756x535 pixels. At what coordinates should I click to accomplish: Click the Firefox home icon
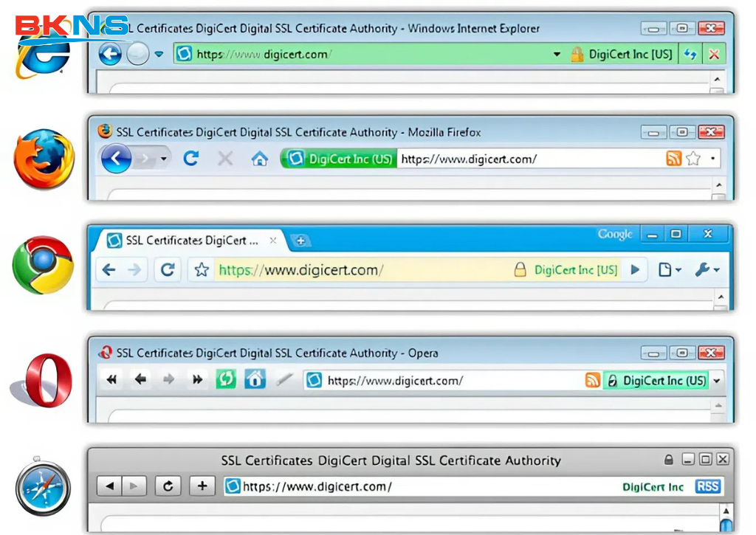259,159
